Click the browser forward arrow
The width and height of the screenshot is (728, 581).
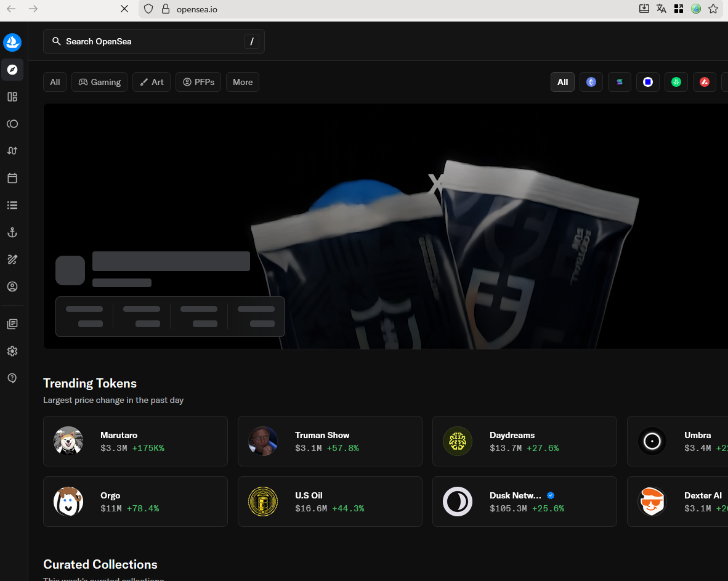[33, 9]
